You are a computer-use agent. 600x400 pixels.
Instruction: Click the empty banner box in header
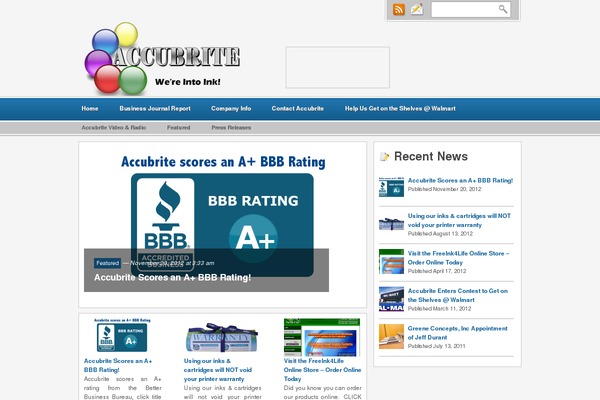[338, 67]
